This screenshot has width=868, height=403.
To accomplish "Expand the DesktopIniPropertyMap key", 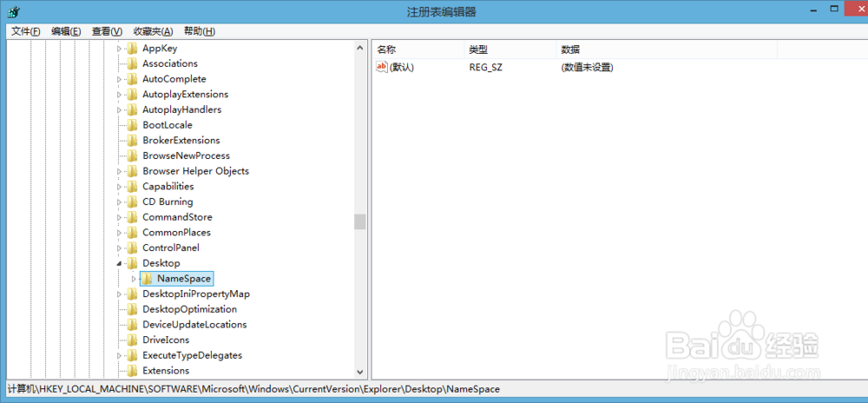I will pos(118,294).
